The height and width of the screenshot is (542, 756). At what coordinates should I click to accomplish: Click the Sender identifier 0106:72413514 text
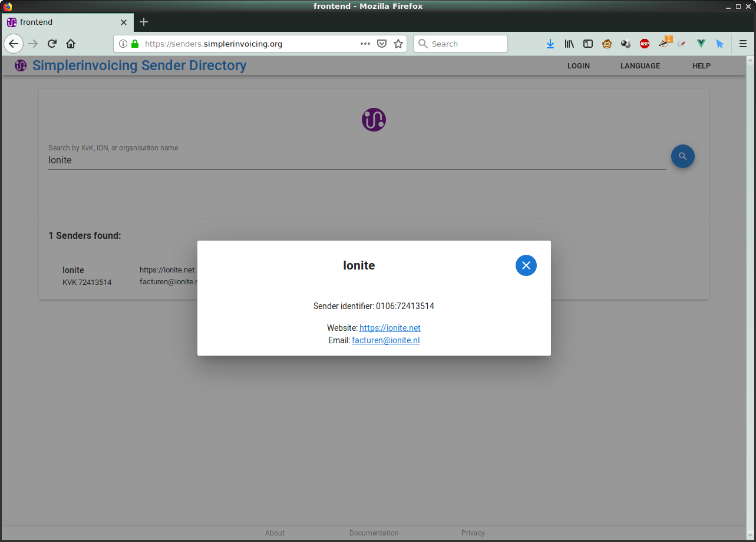coord(374,306)
